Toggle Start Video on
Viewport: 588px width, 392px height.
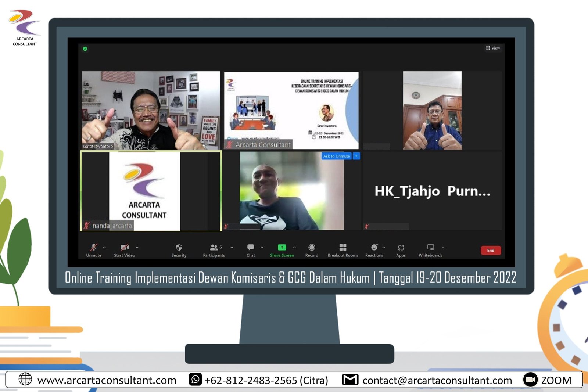[125, 248]
